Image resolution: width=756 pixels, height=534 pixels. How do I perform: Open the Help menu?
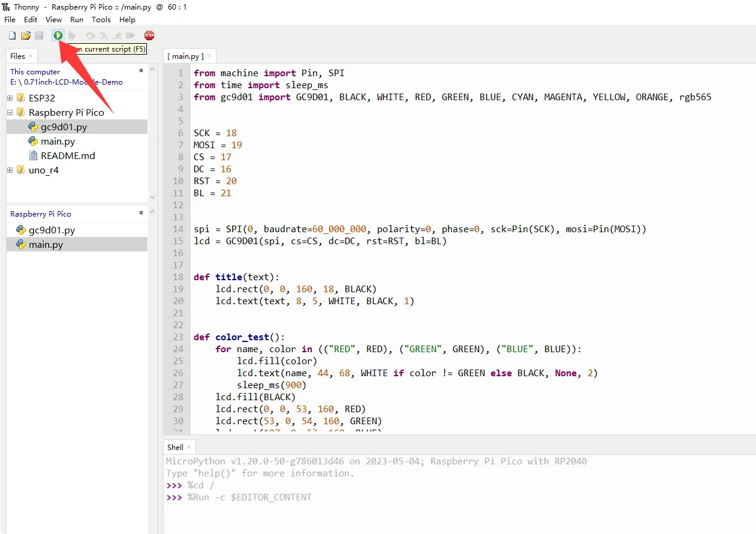(127, 19)
